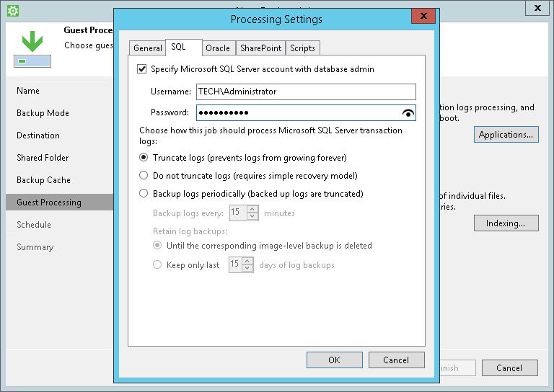Uncheck Specify Microsoft SQL Server account checkbox
554x392 pixels.
click(141, 68)
